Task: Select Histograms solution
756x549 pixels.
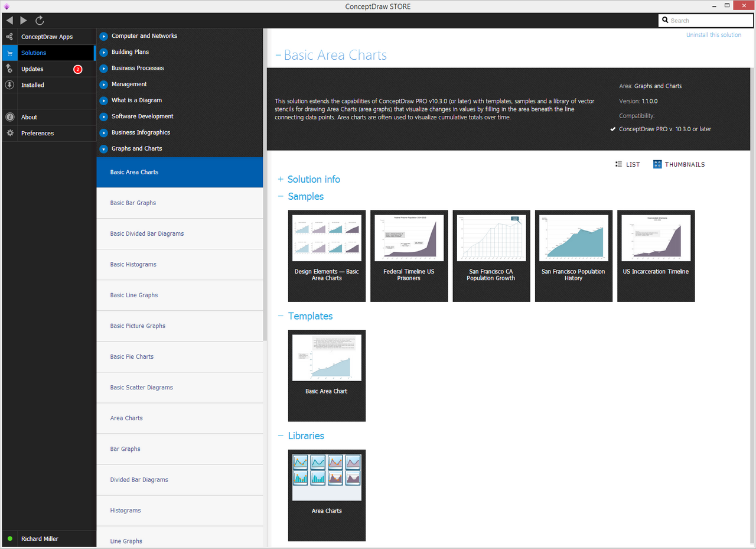Action: [x=180, y=510]
